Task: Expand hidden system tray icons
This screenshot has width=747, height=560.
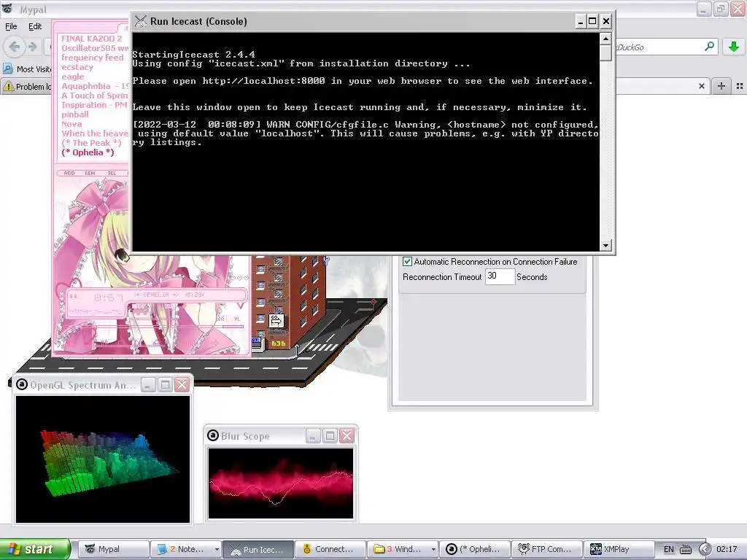Action: 705,549
